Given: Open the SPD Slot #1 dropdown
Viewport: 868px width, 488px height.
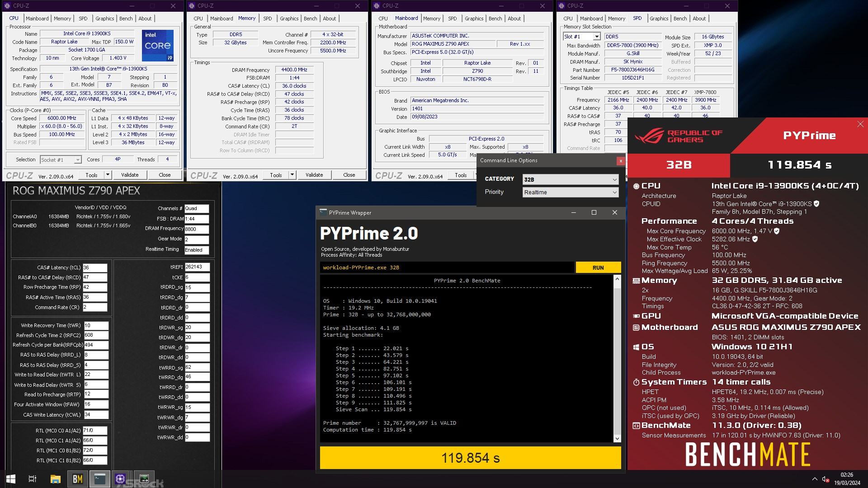Looking at the screenshot, I should 596,37.
